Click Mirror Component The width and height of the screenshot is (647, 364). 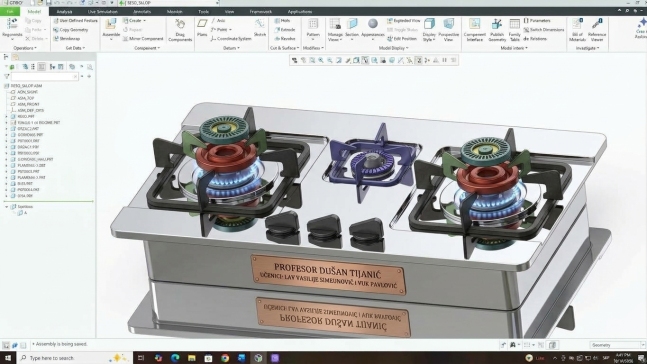143,39
